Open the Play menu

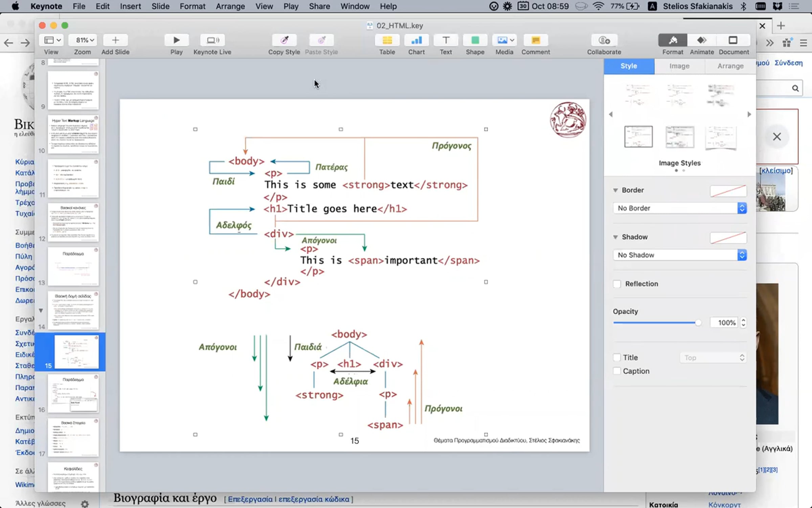[x=291, y=6]
